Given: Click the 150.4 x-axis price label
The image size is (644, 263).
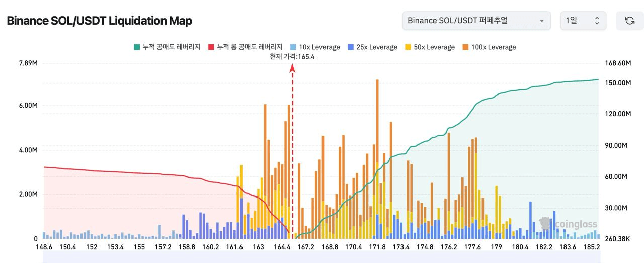Looking at the screenshot, I should tap(67, 247).
